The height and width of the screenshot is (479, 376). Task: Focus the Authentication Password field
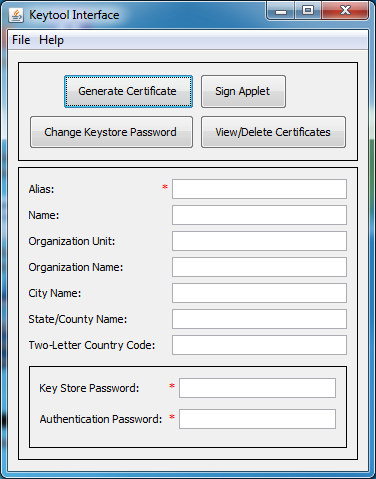[257, 419]
